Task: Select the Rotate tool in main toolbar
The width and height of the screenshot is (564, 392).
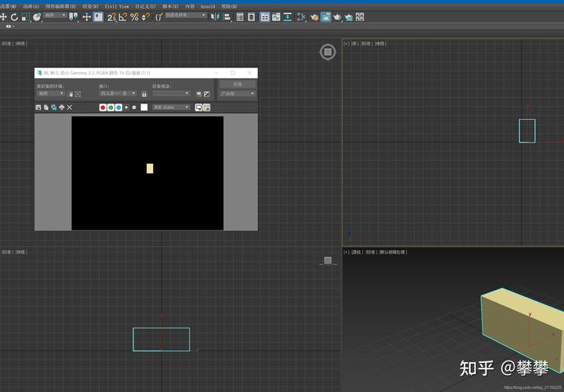Action: coord(15,16)
